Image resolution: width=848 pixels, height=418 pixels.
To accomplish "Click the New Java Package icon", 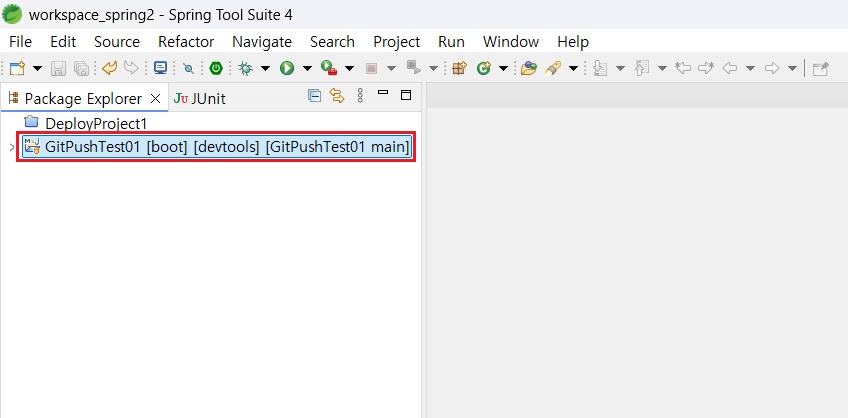I will [x=459, y=68].
